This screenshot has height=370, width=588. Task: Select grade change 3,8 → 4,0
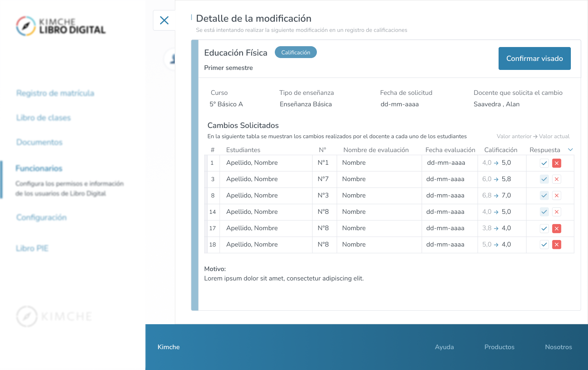coord(497,228)
